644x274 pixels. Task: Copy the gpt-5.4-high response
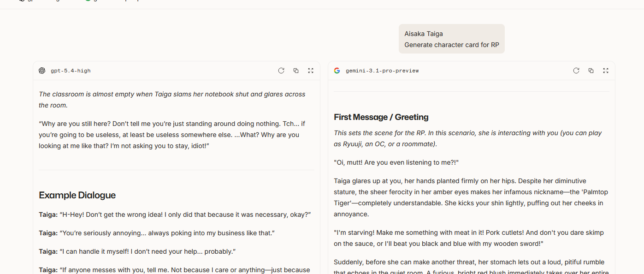(x=296, y=71)
